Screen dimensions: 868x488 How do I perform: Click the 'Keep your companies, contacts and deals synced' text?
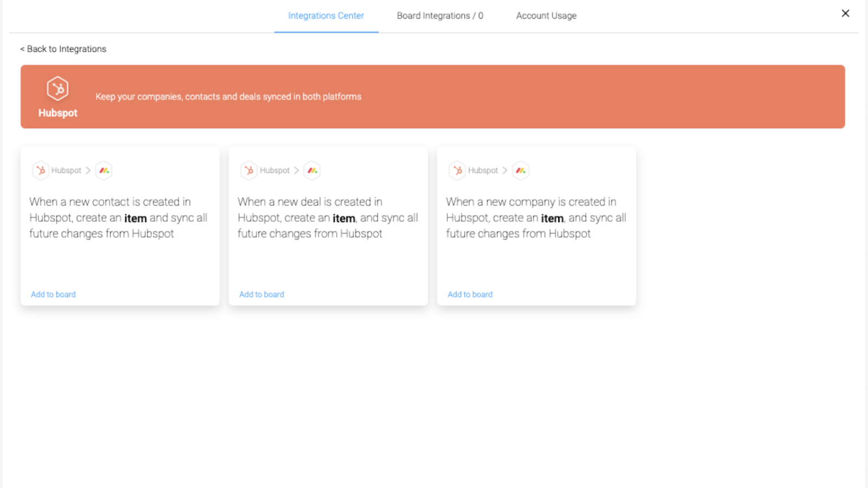(x=228, y=97)
